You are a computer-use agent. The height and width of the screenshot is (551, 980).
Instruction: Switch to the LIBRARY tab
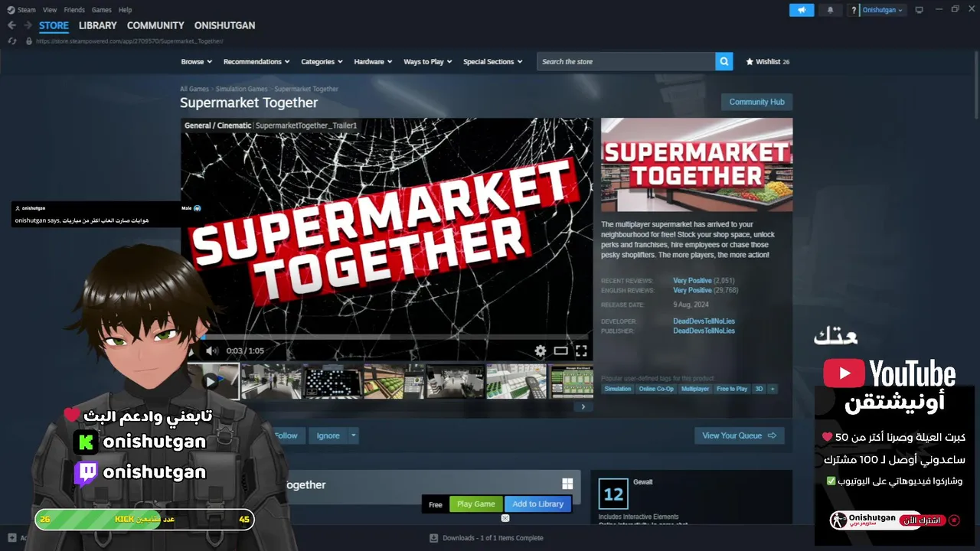coord(98,25)
